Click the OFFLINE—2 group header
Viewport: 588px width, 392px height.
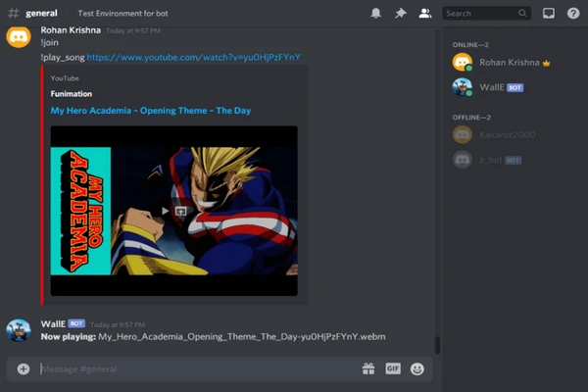[x=471, y=118]
